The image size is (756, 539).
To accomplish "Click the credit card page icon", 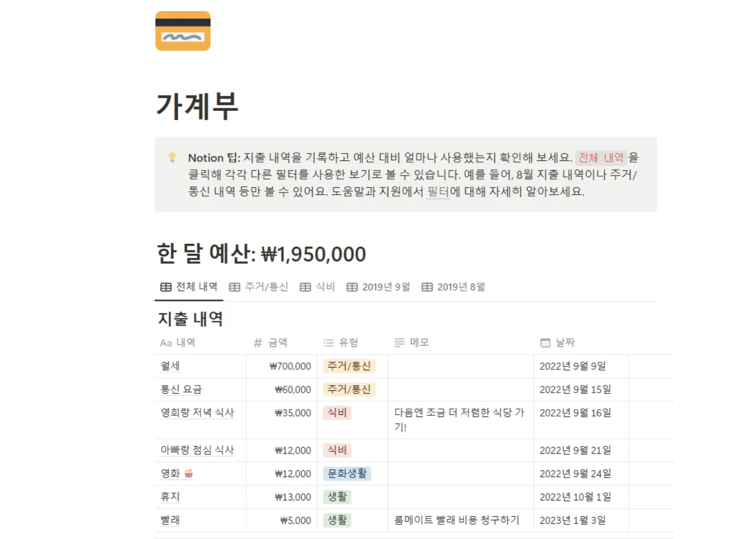I will [x=183, y=31].
